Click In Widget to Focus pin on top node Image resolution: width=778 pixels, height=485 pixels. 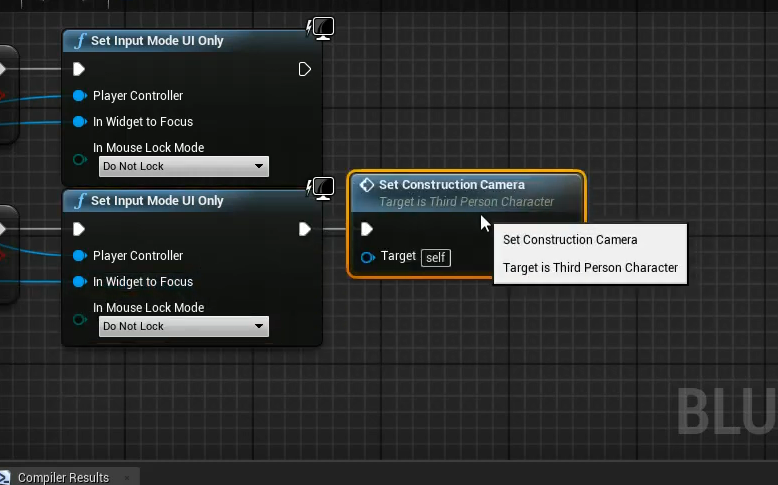pos(80,122)
